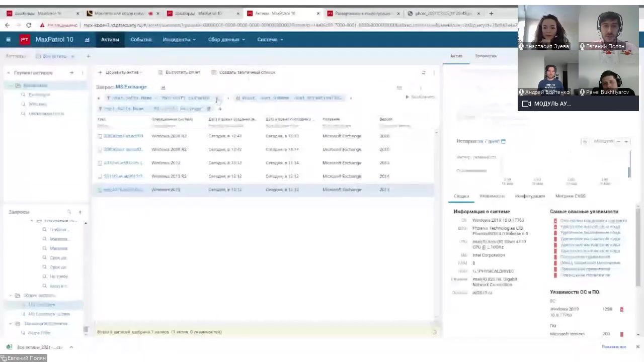Click the Название column header

point(331,119)
